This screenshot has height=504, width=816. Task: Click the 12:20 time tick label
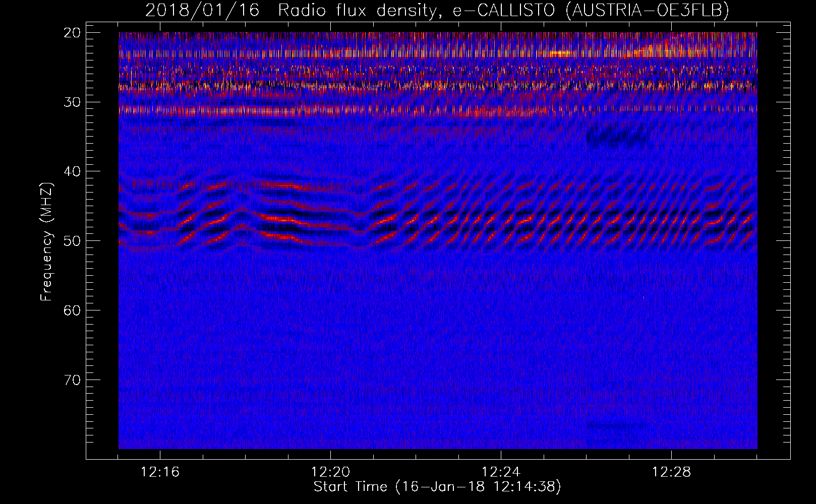pyautogui.click(x=330, y=472)
